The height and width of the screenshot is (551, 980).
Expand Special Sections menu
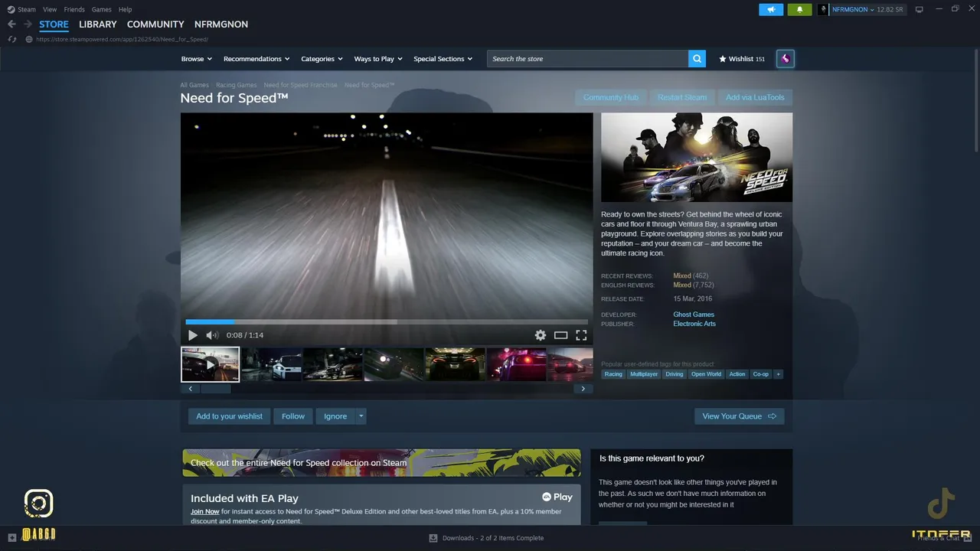443,59
